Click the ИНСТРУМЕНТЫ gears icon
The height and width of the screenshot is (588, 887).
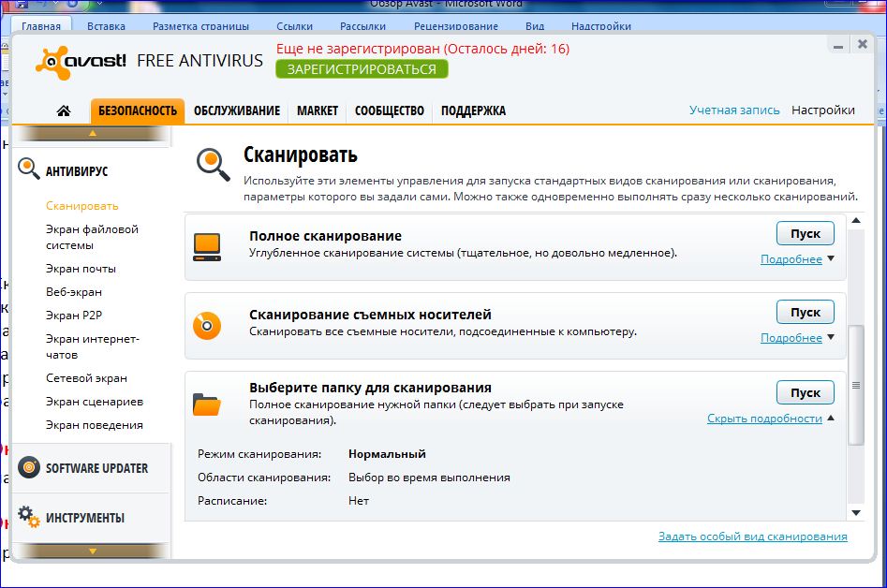coord(29,517)
